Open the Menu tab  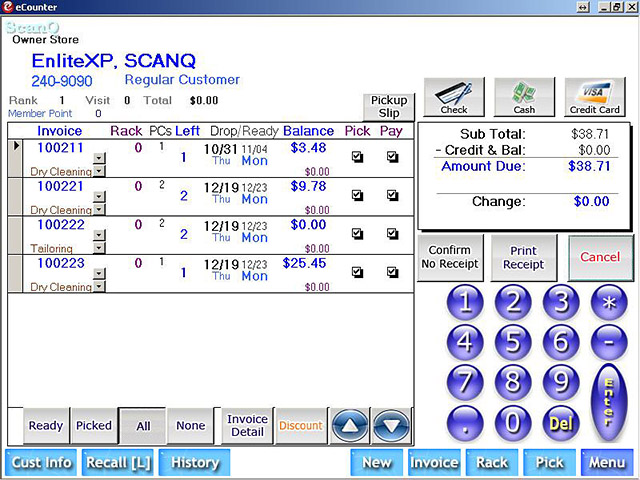(607, 462)
